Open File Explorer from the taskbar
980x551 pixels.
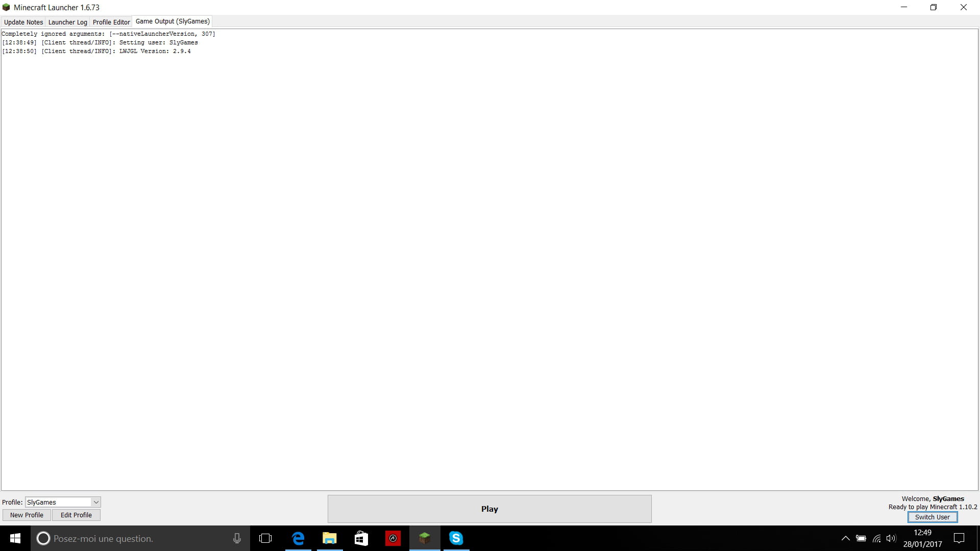click(x=330, y=538)
